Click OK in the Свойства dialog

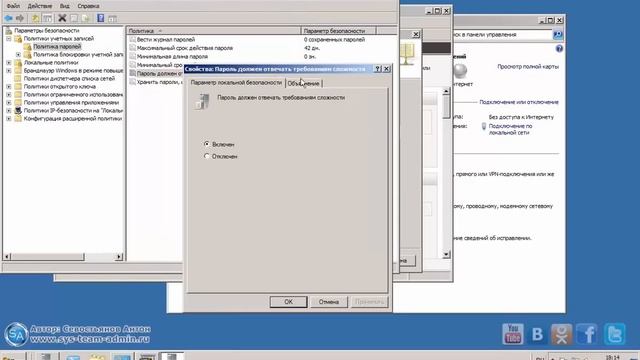tap(288, 302)
